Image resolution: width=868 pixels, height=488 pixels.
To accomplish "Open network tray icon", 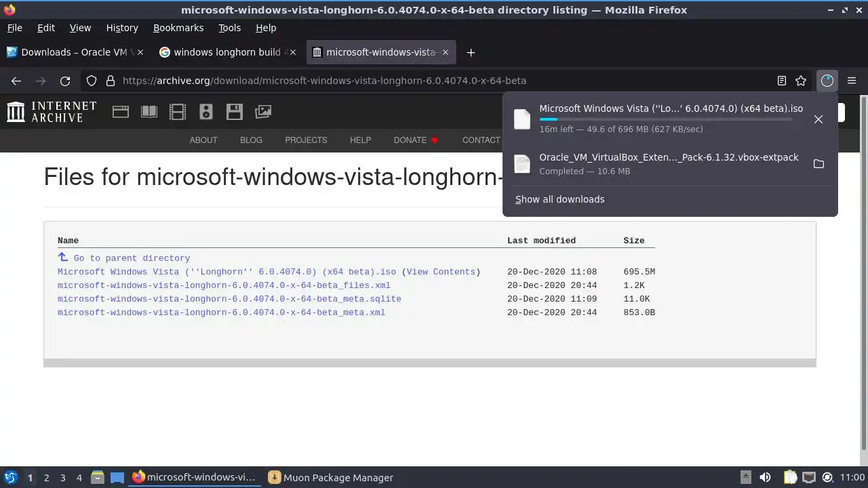I will point(809,477).
